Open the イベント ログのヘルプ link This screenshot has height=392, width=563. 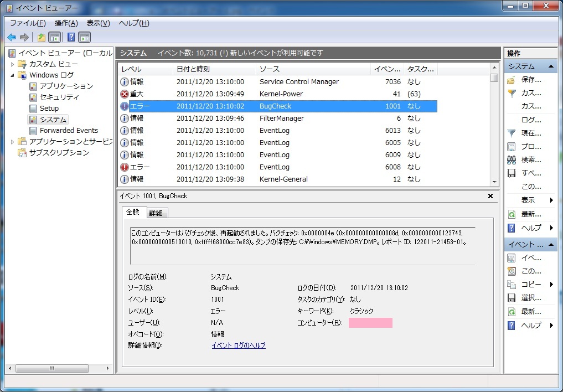tap(238, 345)
